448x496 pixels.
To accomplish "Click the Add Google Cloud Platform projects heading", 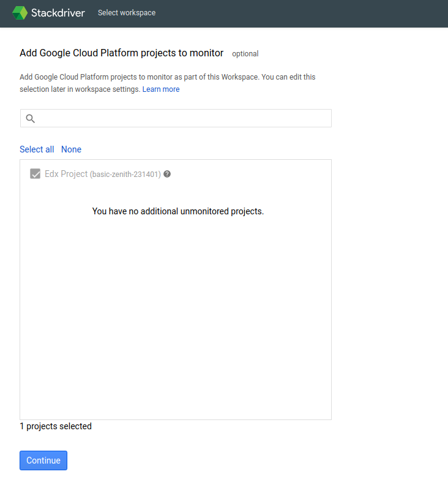I will (122, 53).
